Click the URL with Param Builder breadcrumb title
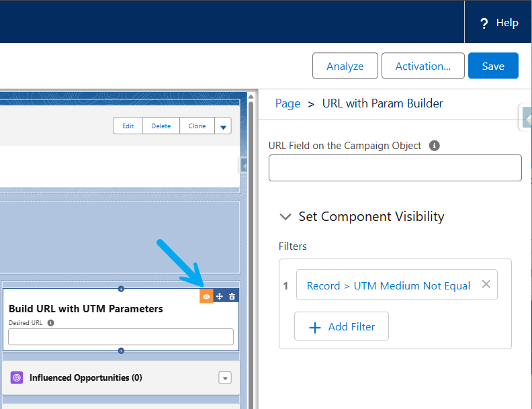532x409 pixels. pos(382,103)
